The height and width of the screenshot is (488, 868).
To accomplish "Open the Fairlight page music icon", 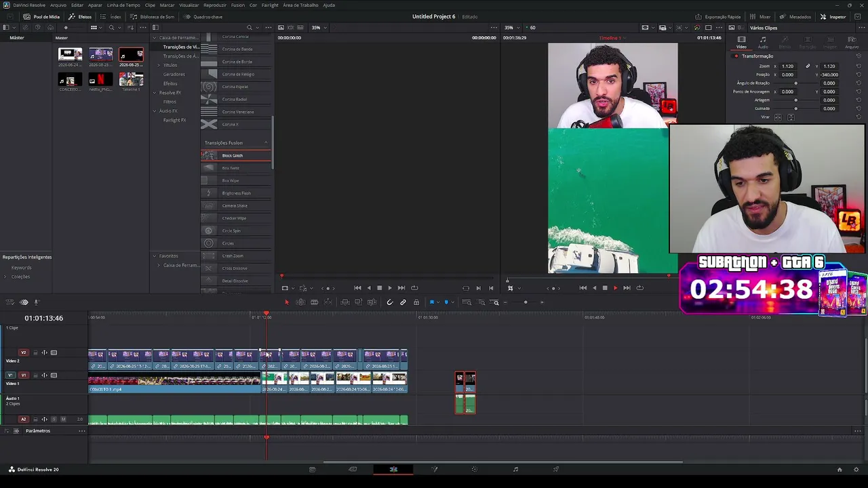I will pos(515,469).
